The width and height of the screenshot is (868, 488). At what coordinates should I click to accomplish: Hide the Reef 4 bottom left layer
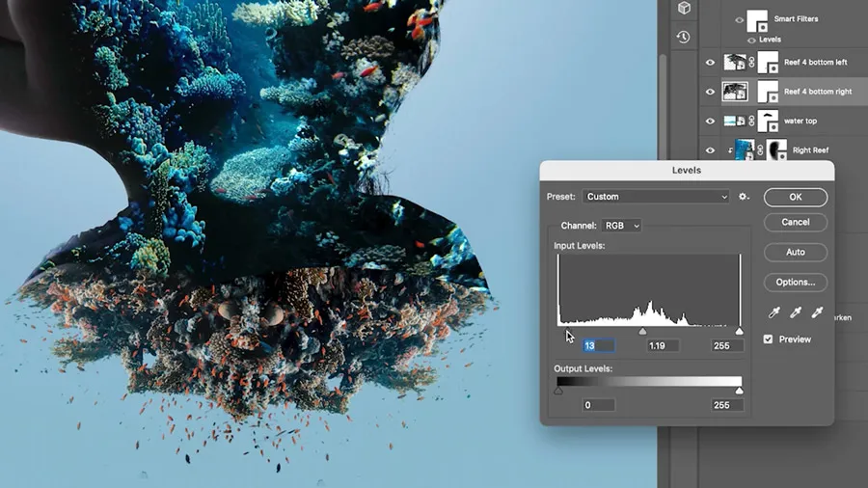[x=710, y=63]
